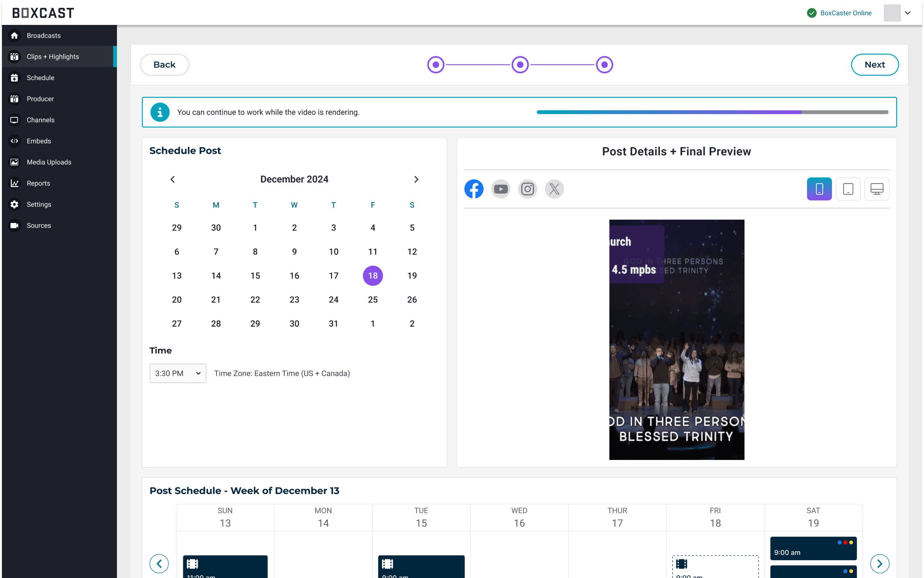
Task: Click the Back button
Action: 164,64
